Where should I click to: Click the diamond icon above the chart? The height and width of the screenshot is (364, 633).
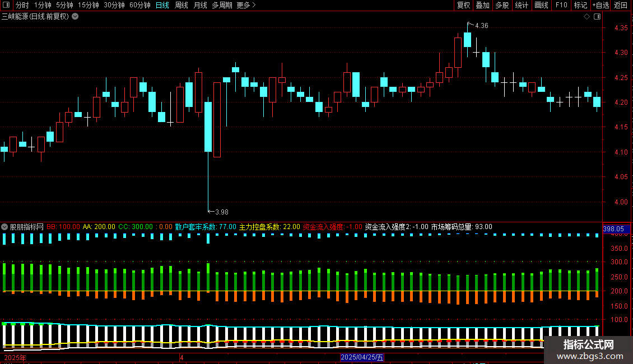tap(587, 17)
